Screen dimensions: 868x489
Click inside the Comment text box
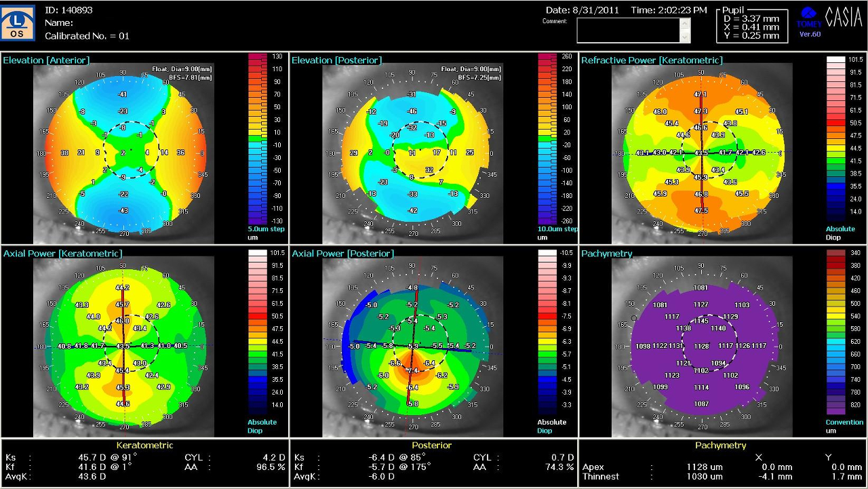[x=628, y=30]
